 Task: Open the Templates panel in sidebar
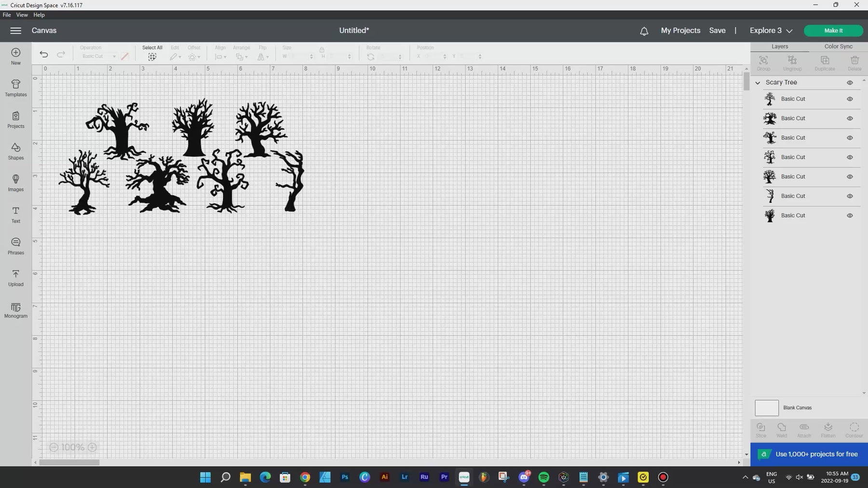click(x=16, y=88)
